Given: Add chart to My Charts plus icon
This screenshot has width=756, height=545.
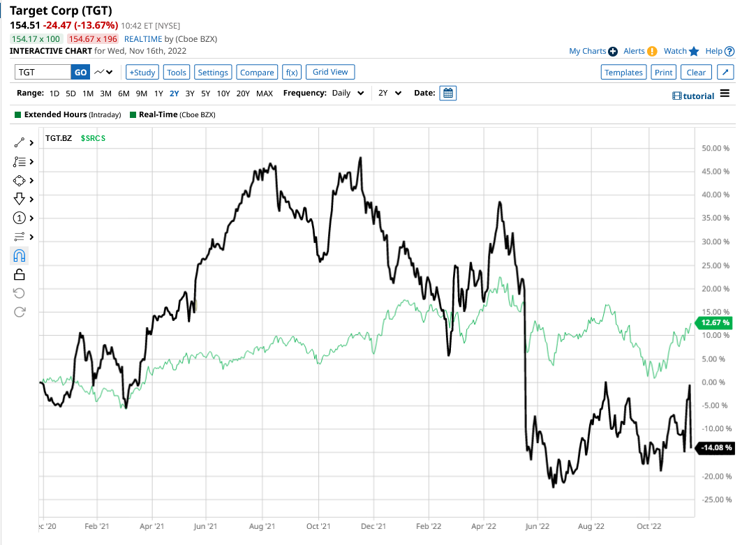Looking at the screenshot, I should 613,52.
